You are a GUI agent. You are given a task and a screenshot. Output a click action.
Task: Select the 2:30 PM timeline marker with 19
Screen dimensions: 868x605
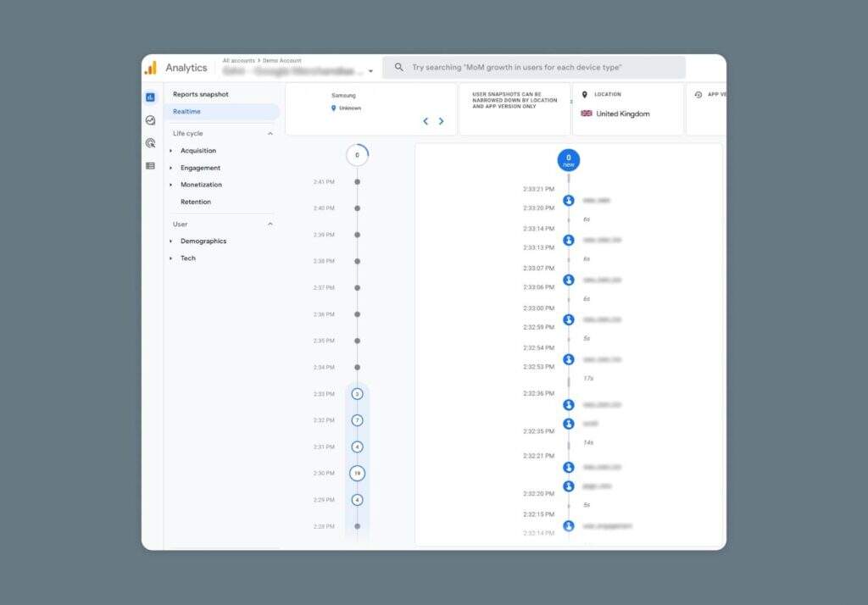tap(357, 474)
